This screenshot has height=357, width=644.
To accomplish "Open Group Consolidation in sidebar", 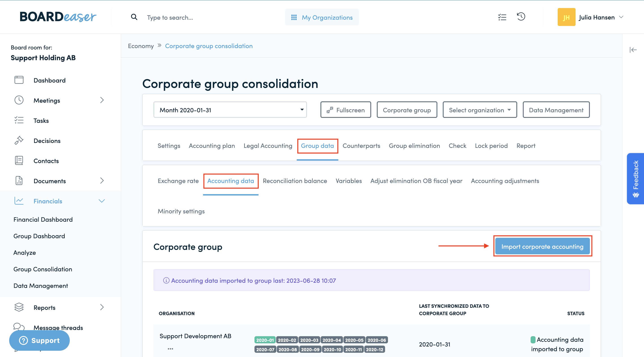I will coord(43,269).
